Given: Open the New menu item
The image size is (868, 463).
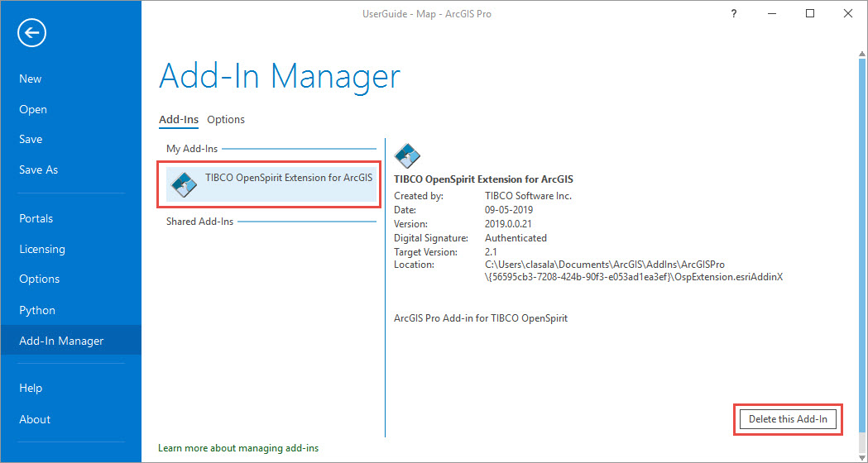Looking at the screenshot, I should coord(31,79).
